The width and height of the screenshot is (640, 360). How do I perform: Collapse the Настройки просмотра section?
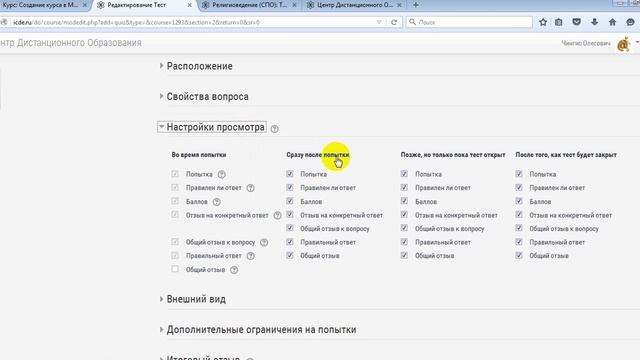coord(212,127)
